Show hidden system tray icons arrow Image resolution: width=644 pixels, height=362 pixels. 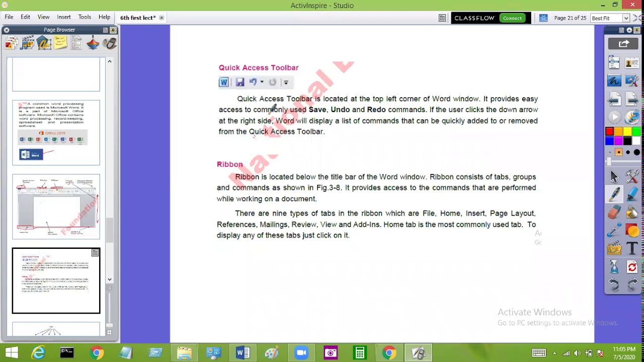(554, 353)
